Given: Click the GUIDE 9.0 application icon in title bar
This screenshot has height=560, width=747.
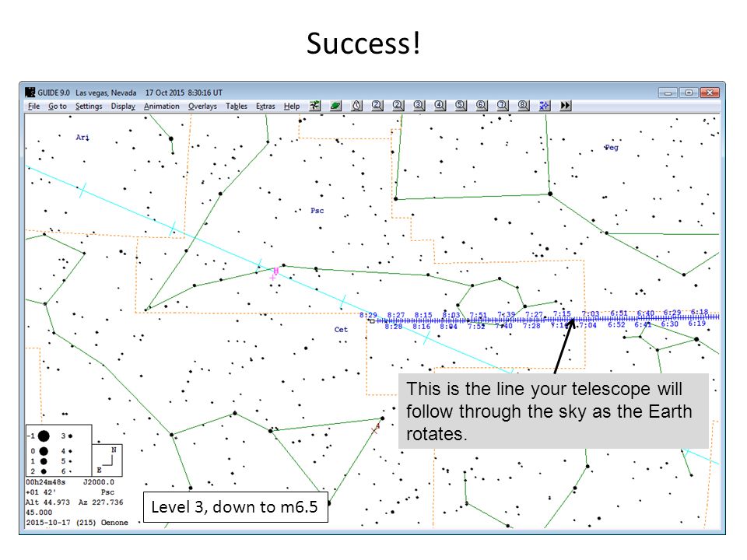Looking at the screenshot, I should (x=30, y=93).
